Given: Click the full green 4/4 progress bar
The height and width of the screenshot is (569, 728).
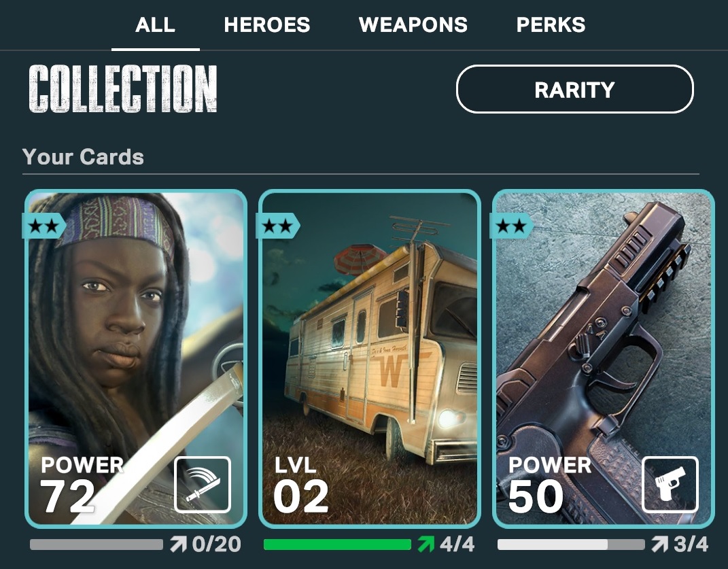Looking at the screenshot, I should click(337, 545).
